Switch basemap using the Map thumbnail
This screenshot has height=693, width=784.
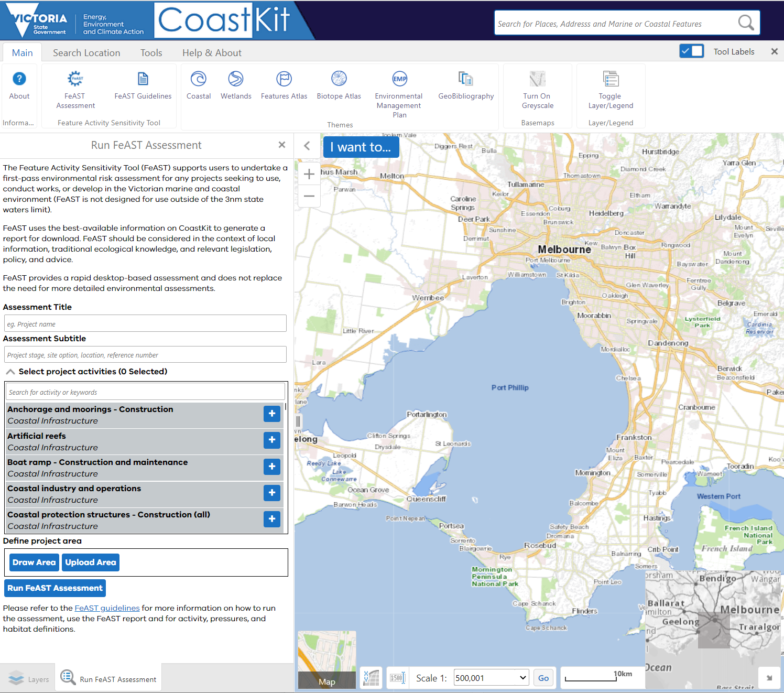pos(327,659)
